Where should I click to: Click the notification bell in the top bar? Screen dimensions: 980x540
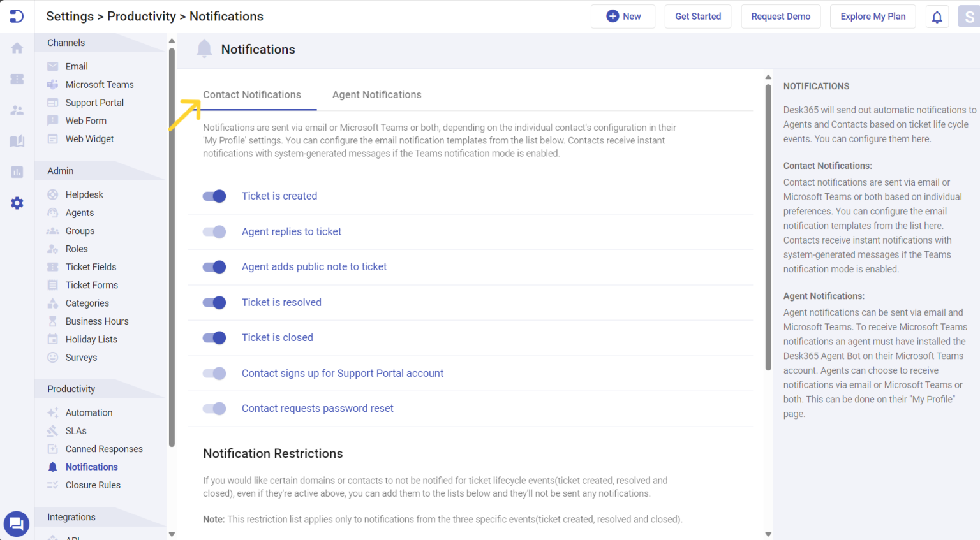click(937, 16)
